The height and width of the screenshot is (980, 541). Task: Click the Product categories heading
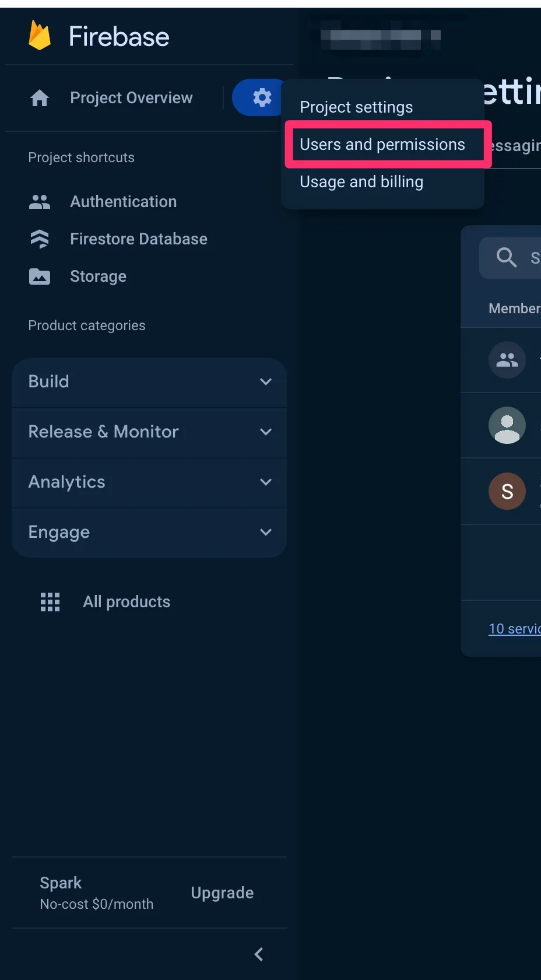click(x=87, y=325)
